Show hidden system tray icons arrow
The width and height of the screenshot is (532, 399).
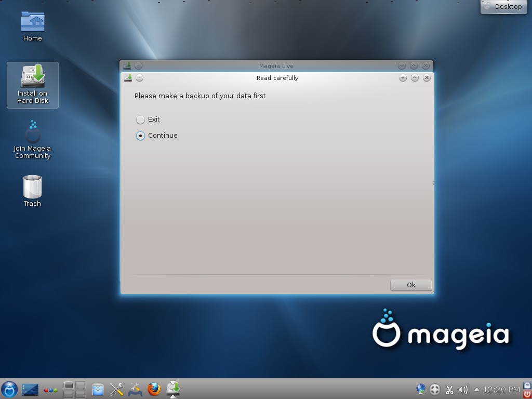(x=477, y=390)
